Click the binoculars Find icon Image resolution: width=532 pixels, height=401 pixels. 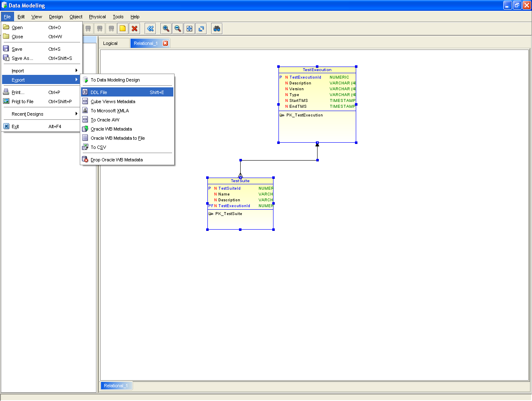tap(217, 28)
